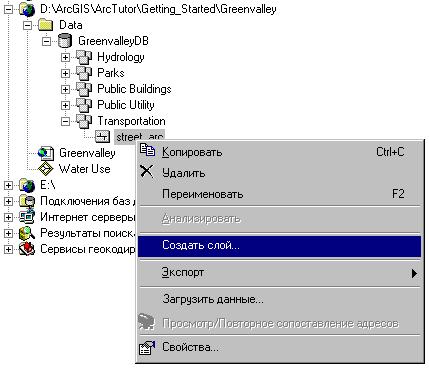
Task: Collapse the Transportation dataset node
Action: point(65,121)
